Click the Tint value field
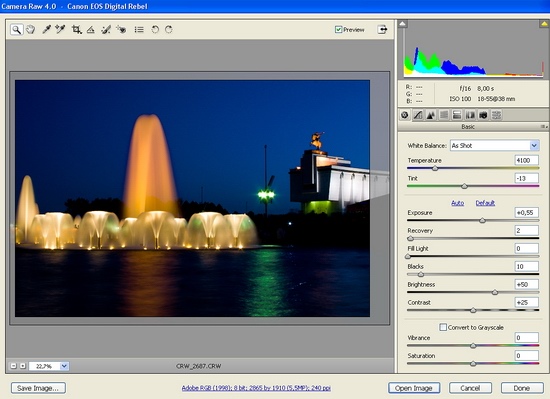Viewport: 550px width, 399px height. click(526, 178)
